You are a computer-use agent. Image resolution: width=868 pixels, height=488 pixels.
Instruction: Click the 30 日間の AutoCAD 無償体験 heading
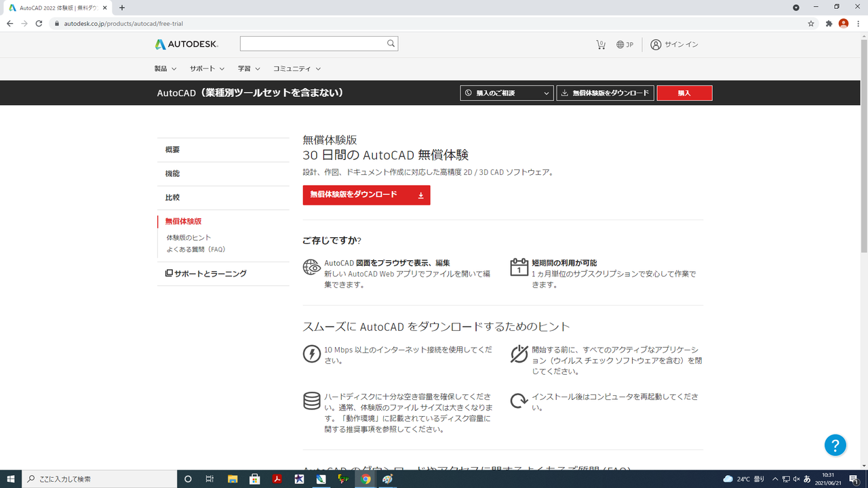point(386,155)
